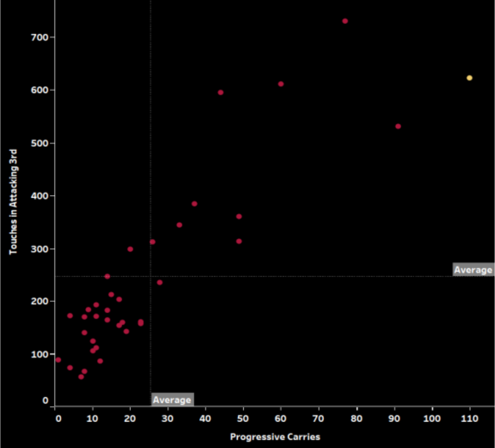
Task: Click the 100 tick label on the Progressive Carries axis
Action: coord(432,419)
